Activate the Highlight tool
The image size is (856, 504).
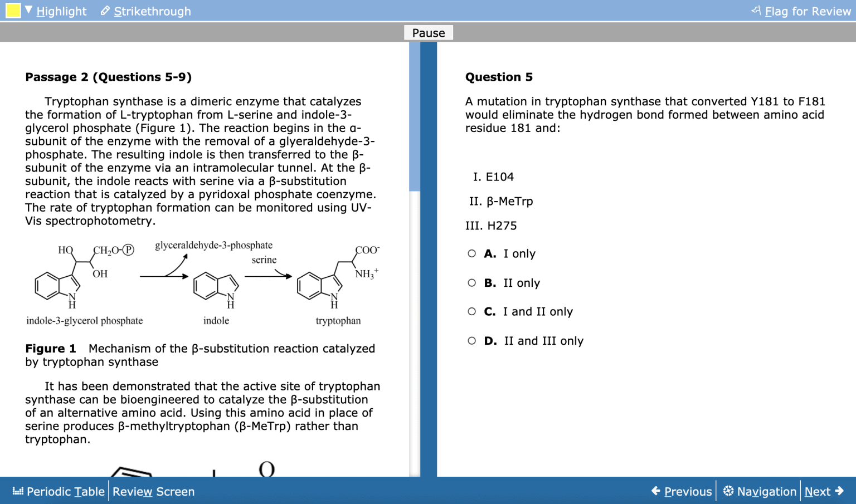click(61, 11)
